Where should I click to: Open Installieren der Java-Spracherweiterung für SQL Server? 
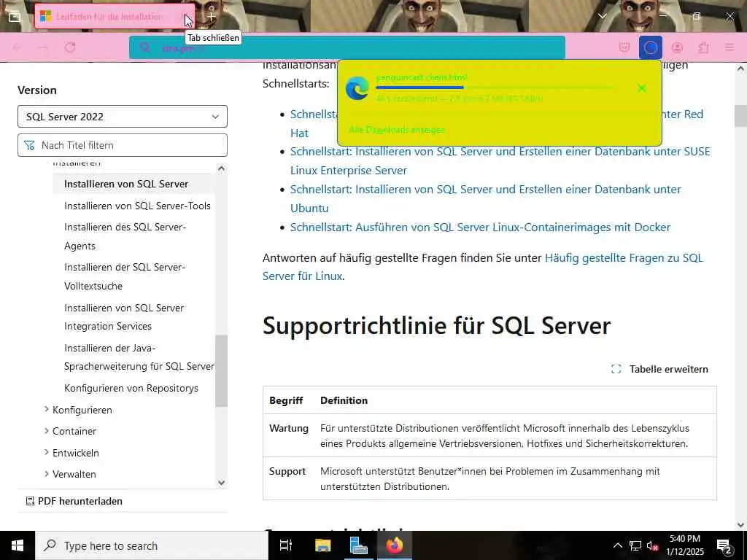coord(139,357)
